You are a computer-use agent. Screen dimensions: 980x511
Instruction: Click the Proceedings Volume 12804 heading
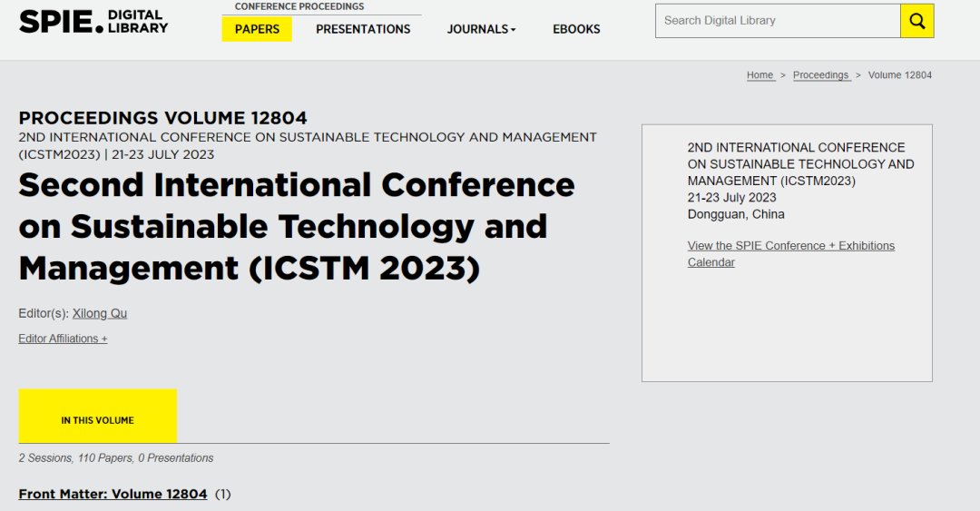point(162,118)
